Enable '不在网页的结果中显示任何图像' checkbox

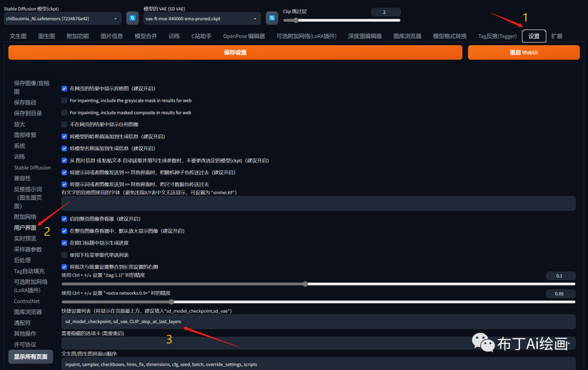[x=65, y=124]
